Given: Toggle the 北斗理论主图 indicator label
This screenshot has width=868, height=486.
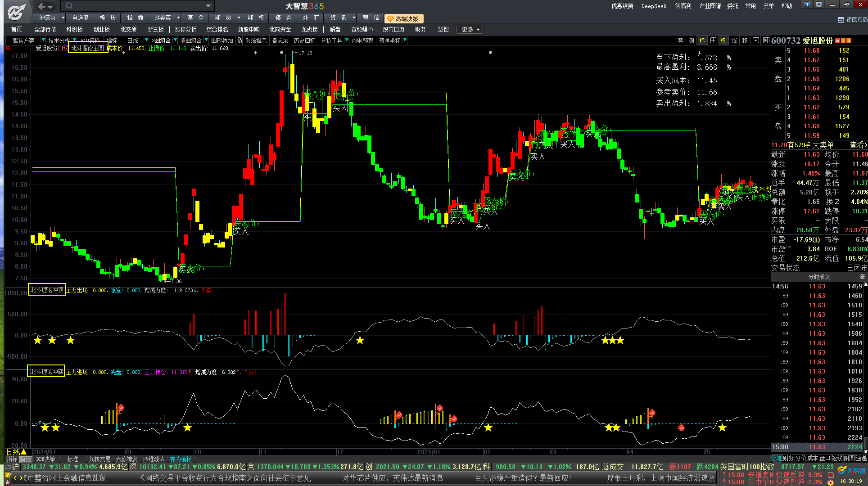Looking at the screenshot, I should click(88, 48).
